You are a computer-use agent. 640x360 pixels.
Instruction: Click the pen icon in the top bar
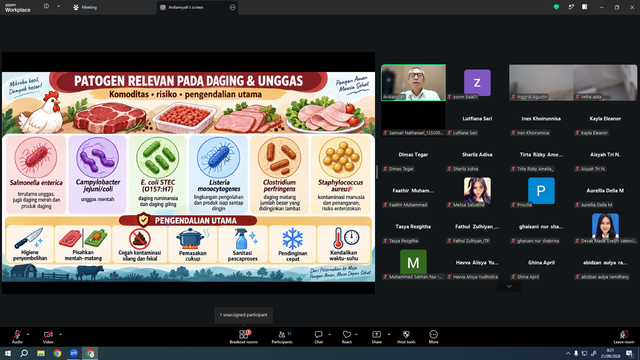571,7
